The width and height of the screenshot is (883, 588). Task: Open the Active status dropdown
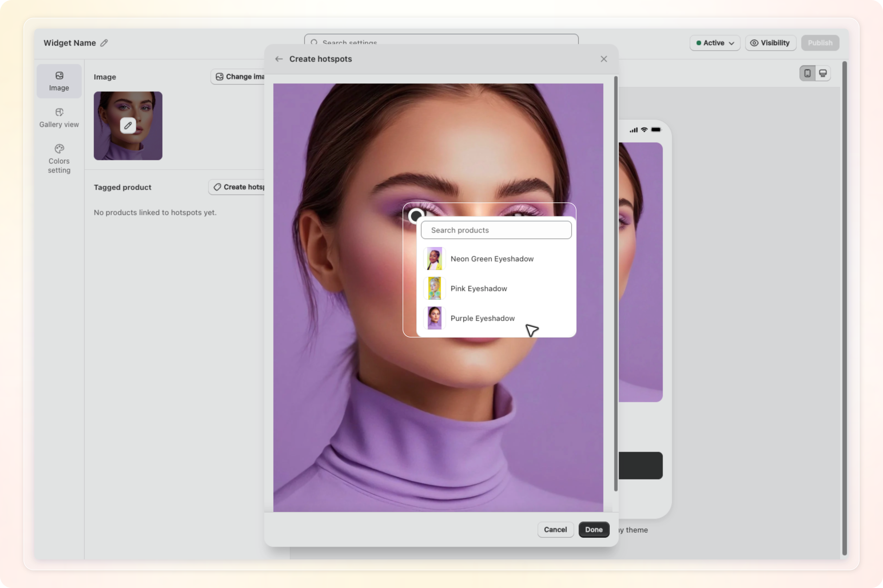[x=715, y=43]
